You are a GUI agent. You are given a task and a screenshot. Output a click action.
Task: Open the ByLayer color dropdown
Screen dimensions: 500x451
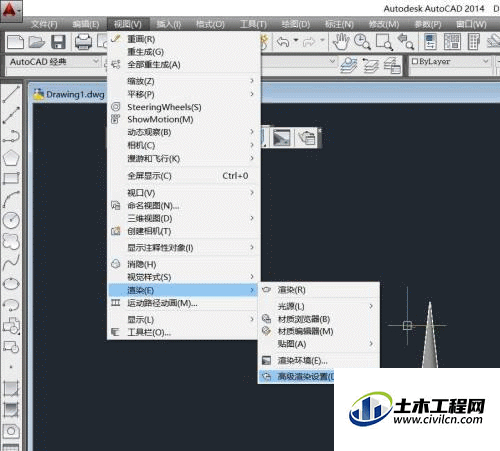coord(450,62)
